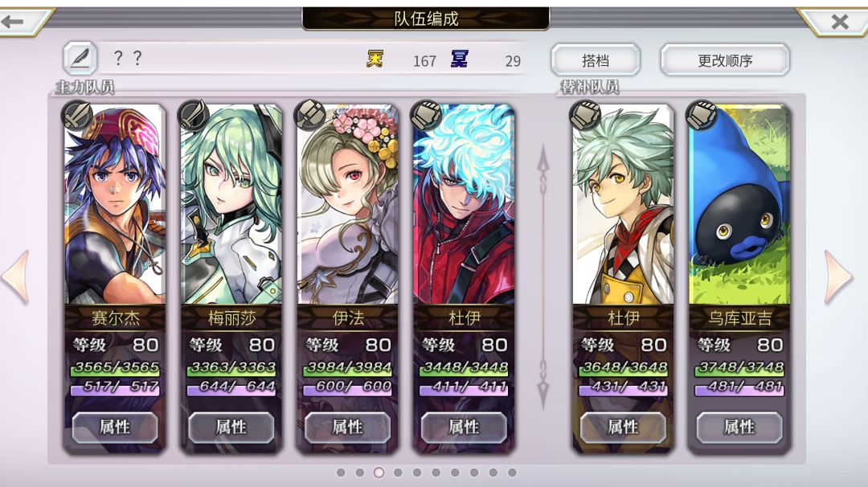868x487 pixels.
Task: Click the fist icon on 乌库亚吉's card
Action: [x=702, y=116]
